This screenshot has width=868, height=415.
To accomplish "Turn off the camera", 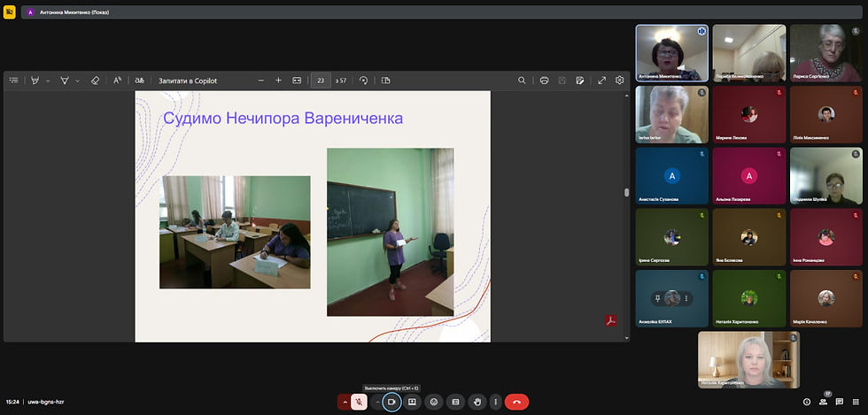I will click(x=391, y=402).
